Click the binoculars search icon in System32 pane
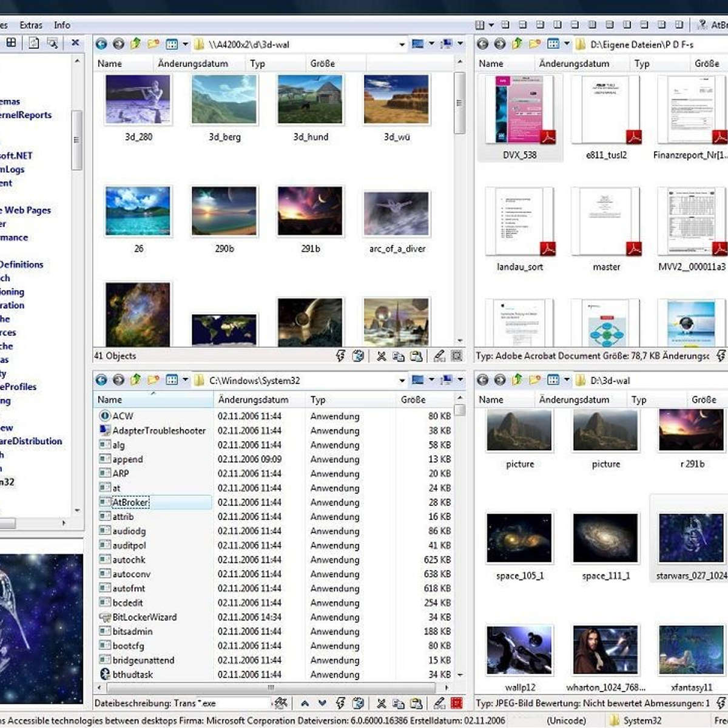 (x=280, y=704)
